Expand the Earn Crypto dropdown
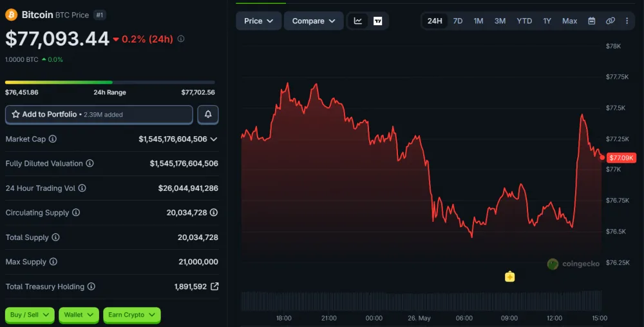Screen dimensions: 644x327 click(132, 315)
